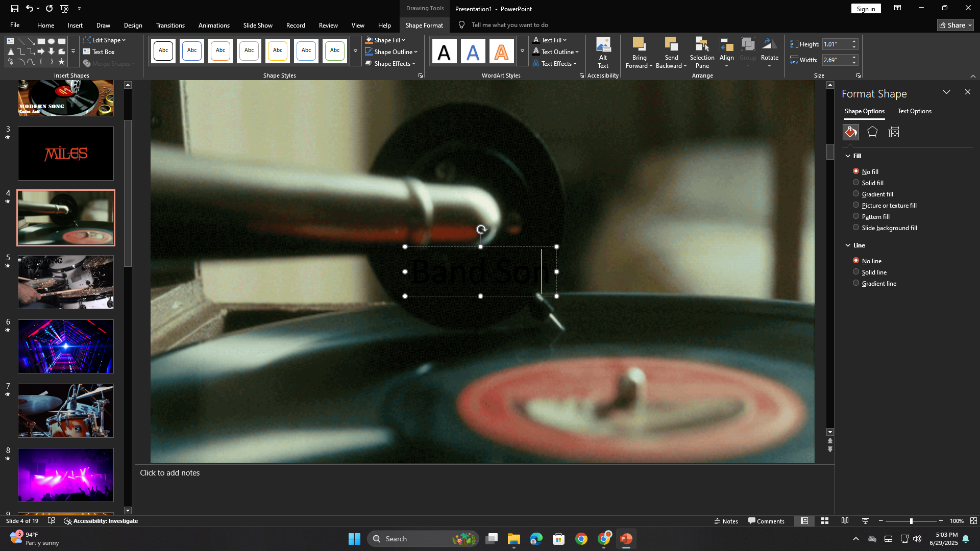The height and width of the screenshot is (551, 980).
Task: Click the Width input field
Action: coord(836,60)
